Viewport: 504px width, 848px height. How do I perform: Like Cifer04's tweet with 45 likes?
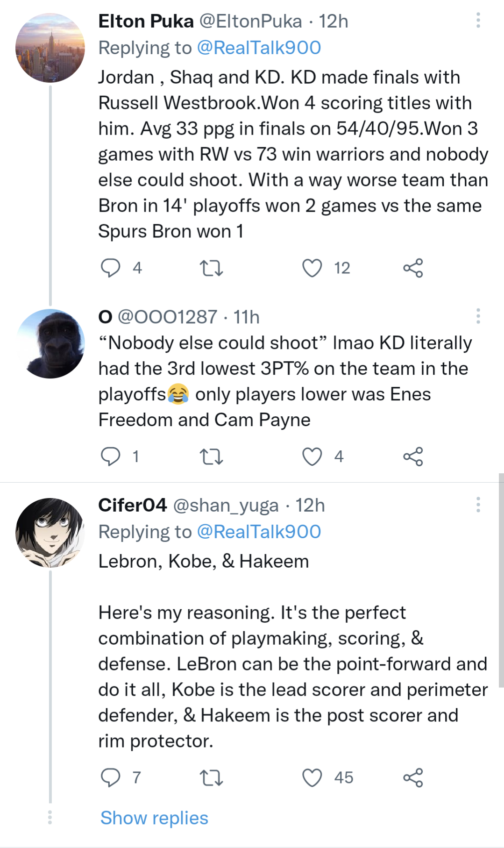pos(312,777)
